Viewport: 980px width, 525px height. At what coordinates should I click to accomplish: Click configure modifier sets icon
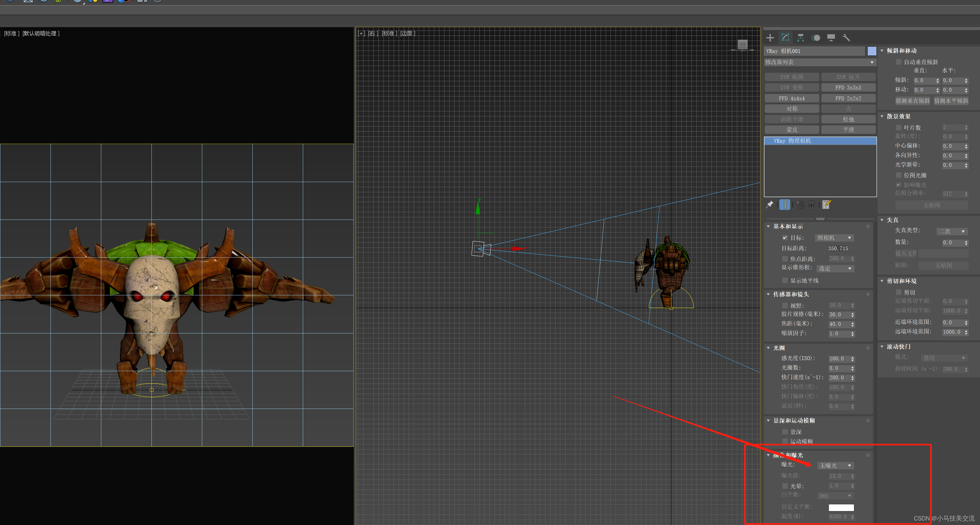click(x=826, y=205)
